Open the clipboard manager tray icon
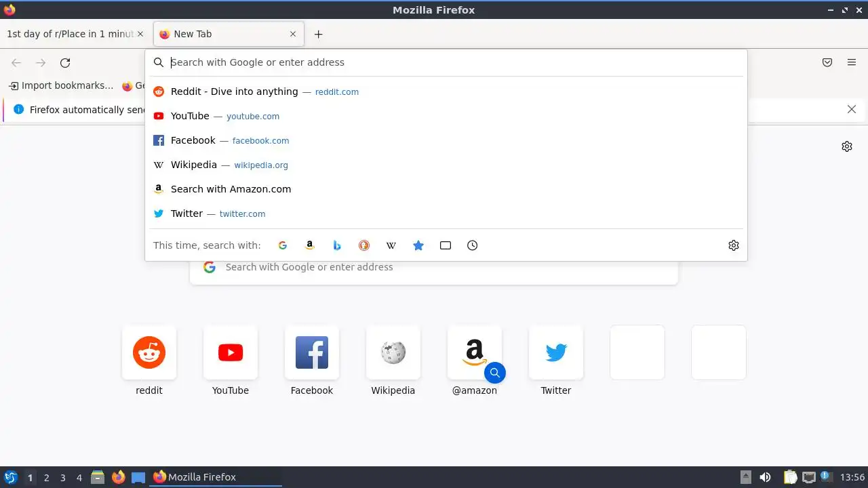 point(790,477)
